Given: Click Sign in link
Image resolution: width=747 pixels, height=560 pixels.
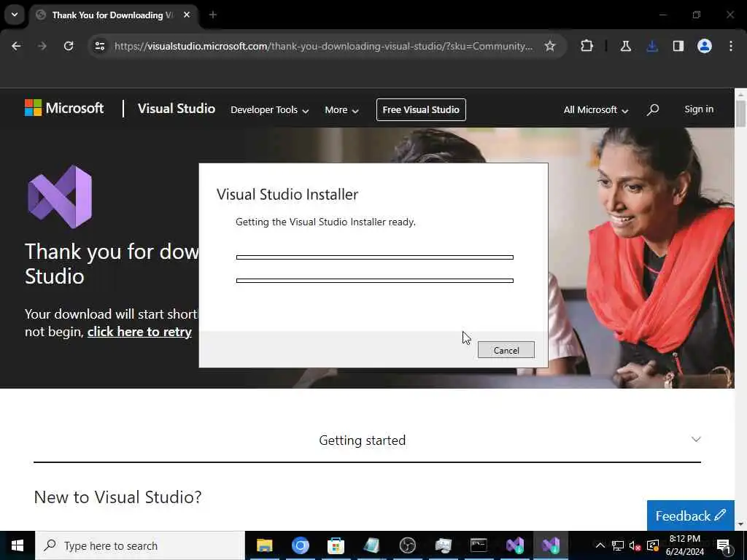Looking at the screenshot, I should pyautogui.click(x=699, y=109).
